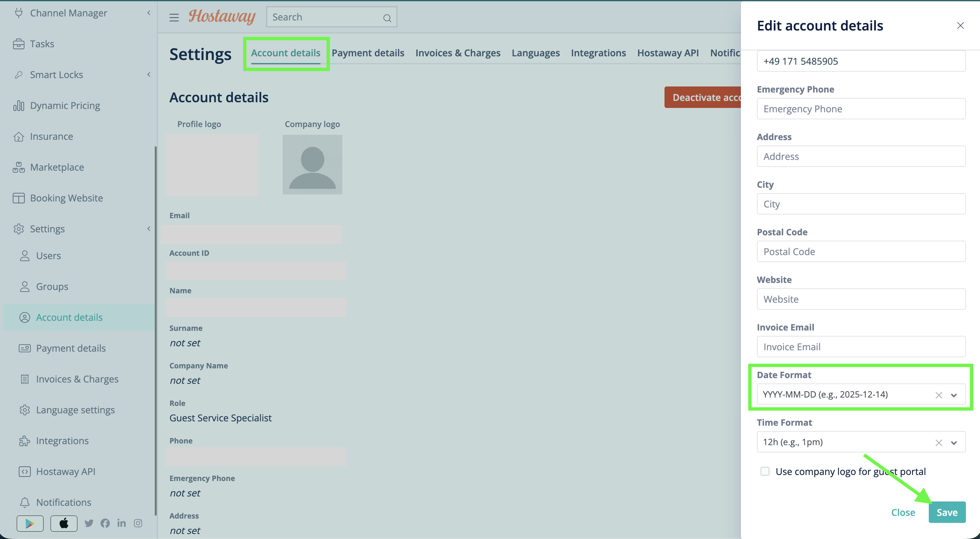
Task: Open the Instagram social icon
Action: pos(138,523)
